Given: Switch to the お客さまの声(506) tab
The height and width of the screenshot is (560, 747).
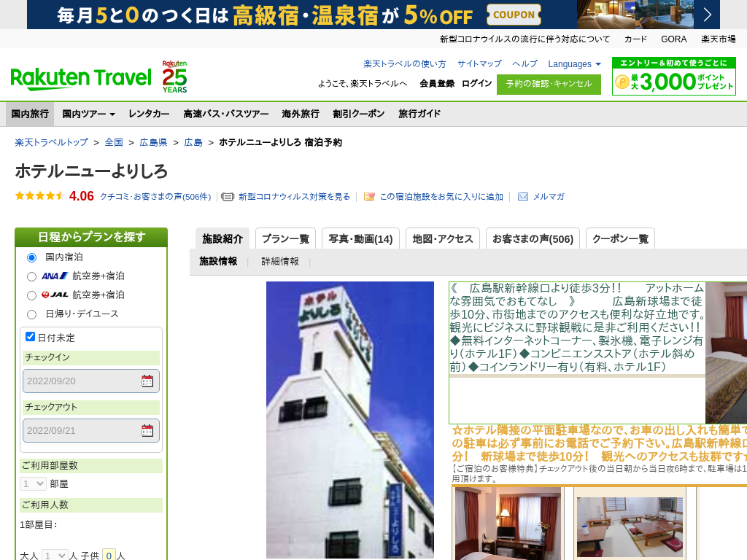Looking at the screenshot, I should click(533, 238).
